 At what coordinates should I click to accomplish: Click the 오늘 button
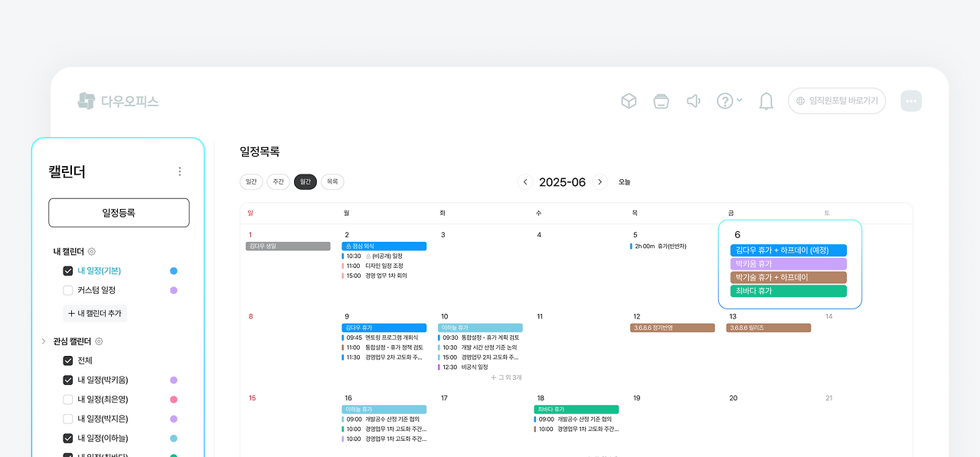point(625,182)
